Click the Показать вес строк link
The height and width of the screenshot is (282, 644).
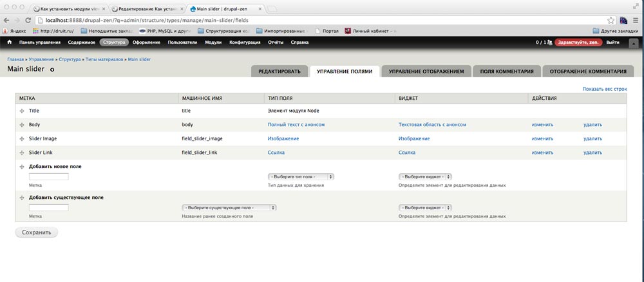(x=604, y=88)
